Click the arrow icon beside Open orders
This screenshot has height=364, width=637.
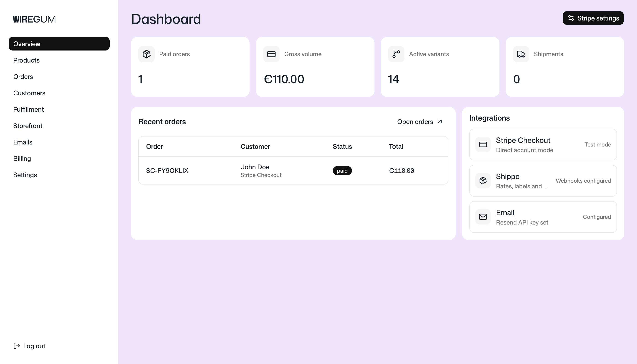point(440,121)
